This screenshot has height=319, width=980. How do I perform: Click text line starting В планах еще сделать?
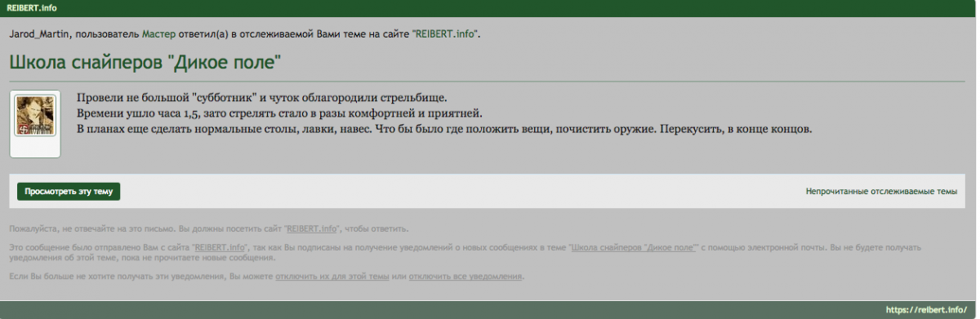(x=445, y=129)
